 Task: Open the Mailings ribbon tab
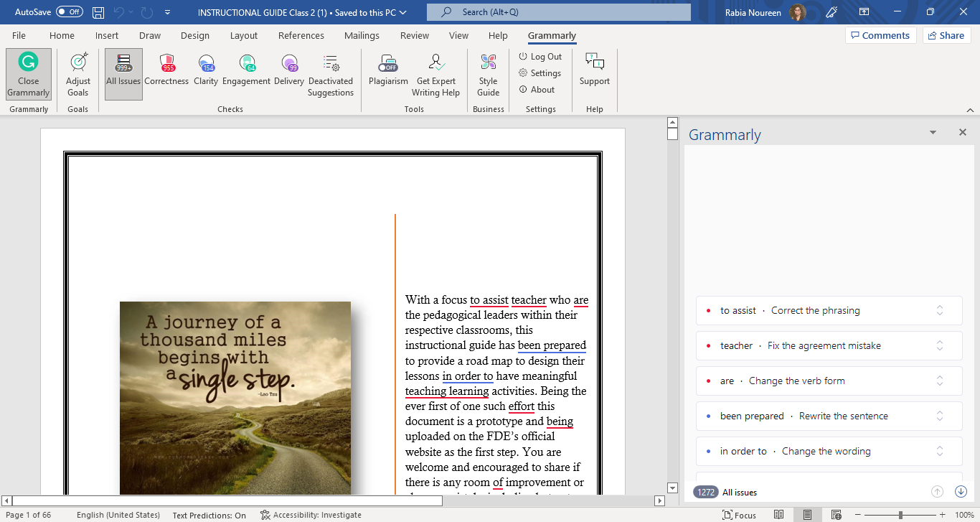(x=362, y=35)
